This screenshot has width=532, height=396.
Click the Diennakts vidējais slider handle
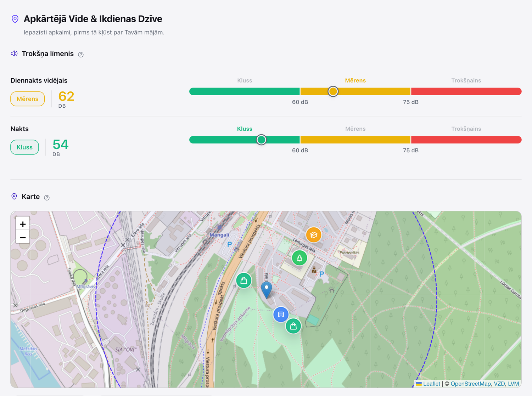[x=333, y=91]
